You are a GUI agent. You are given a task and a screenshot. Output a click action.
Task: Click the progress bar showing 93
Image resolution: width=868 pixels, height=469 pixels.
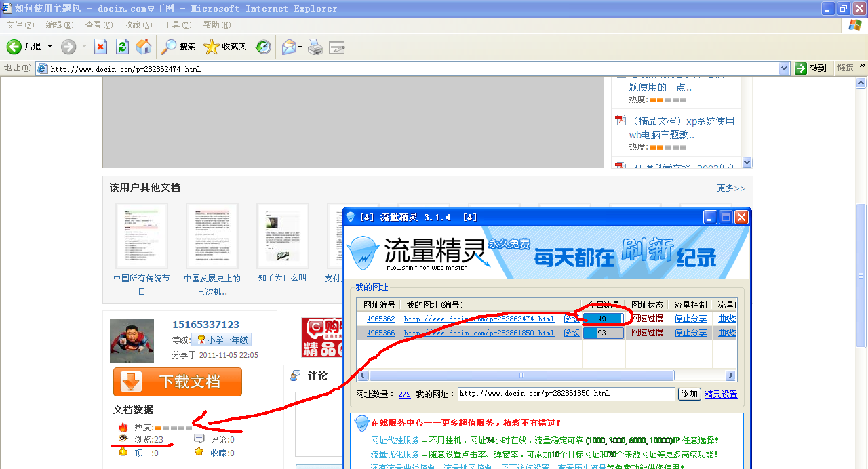603,333
